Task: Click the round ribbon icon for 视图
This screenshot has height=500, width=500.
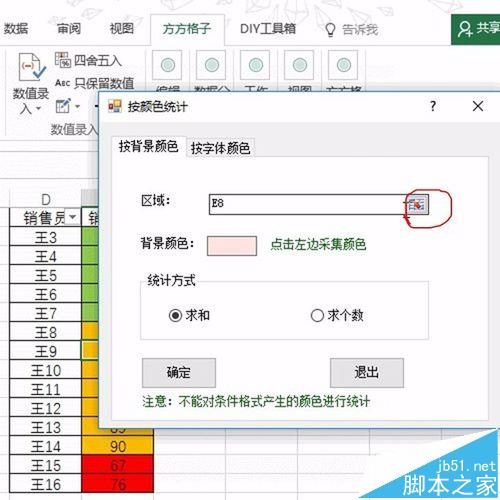Action: pos(299,65)
